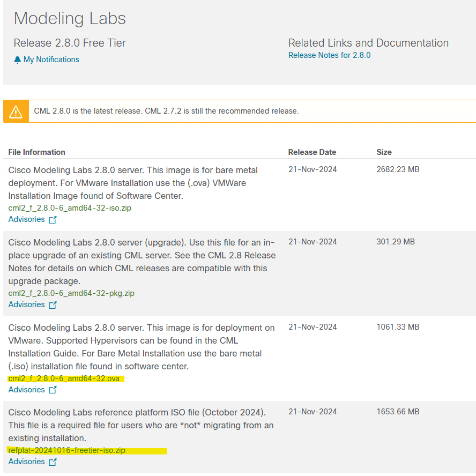Open Advisories for the bare metal ISO

point(27,219)
